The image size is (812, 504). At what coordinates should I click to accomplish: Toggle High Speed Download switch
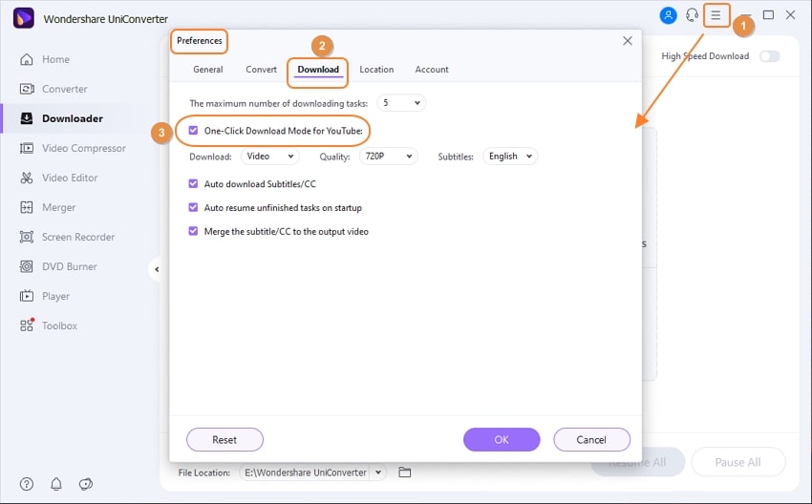click(x=770, y=56)
